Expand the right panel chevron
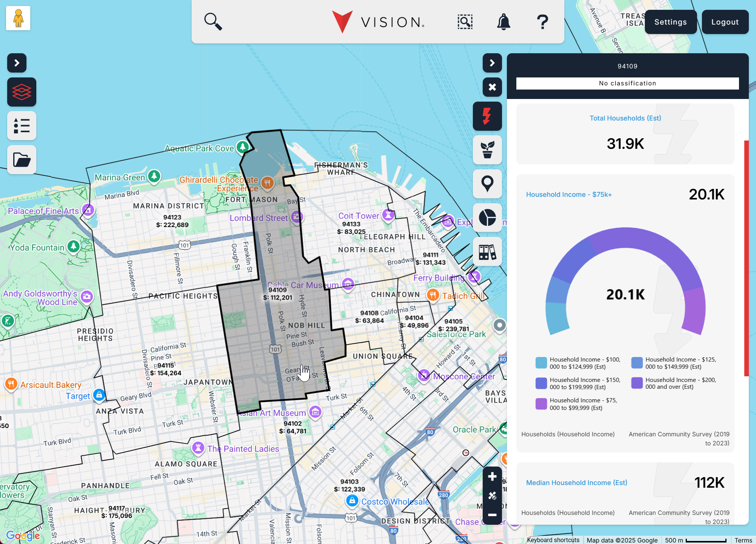Viewport: 756px width, 544px height. (492, 63)
